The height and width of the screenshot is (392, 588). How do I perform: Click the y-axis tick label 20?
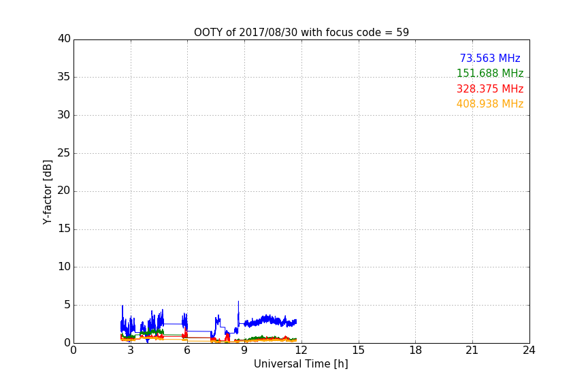[64, 191]
